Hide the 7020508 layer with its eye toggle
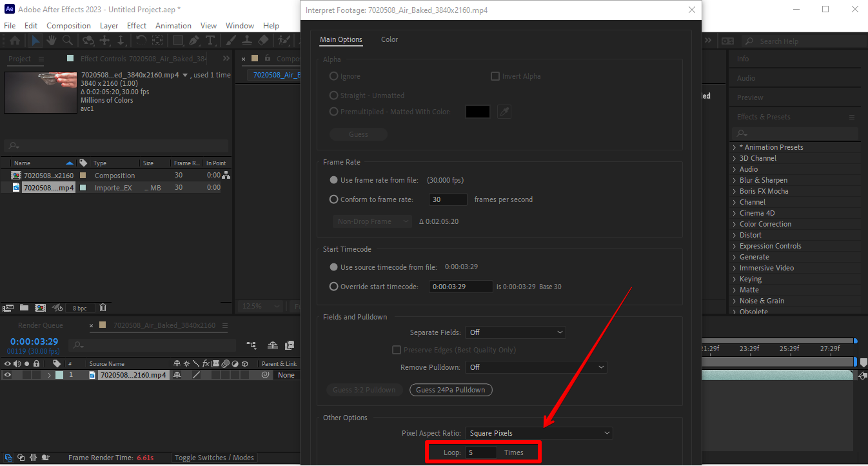The height and width of the screenshot is (466, 868). click(x=6, y=374)
